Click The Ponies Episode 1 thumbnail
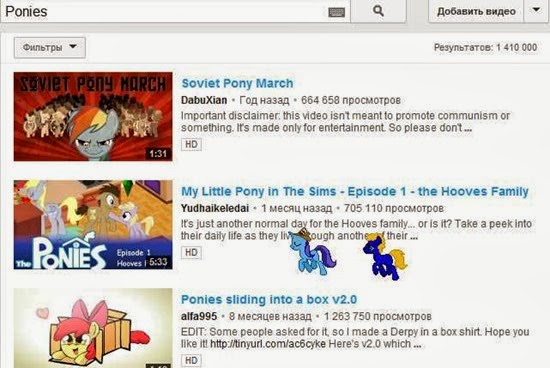The image size is (550, 368). (93, 225)
